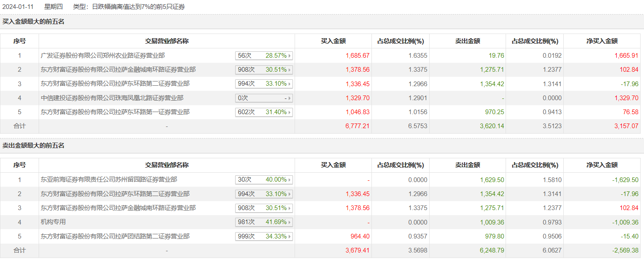The height and width of the screenshot is (261, 644).
Task: Click the arrow icon in the 0次 box
Action: click(x=290, y=98)
